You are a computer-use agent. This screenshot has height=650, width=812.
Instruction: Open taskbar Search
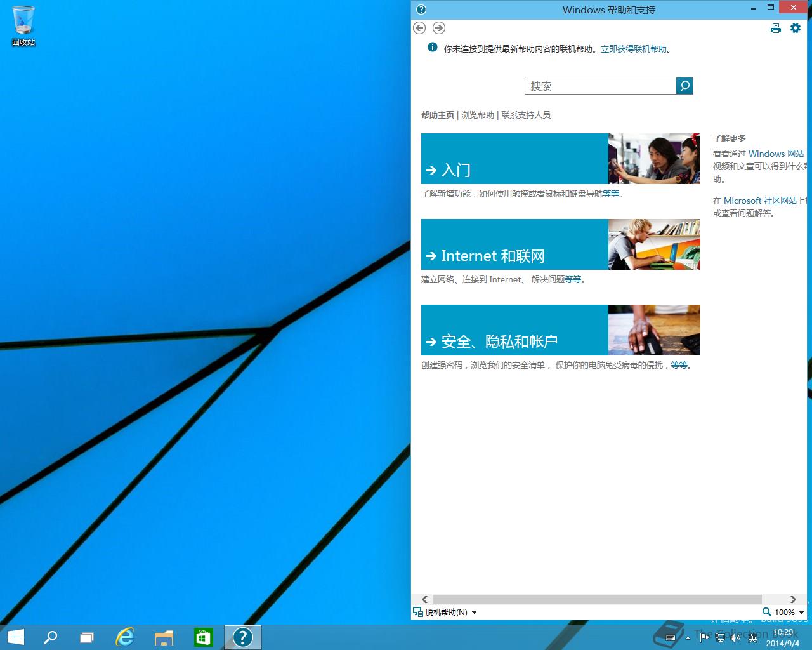click(50, 637)
